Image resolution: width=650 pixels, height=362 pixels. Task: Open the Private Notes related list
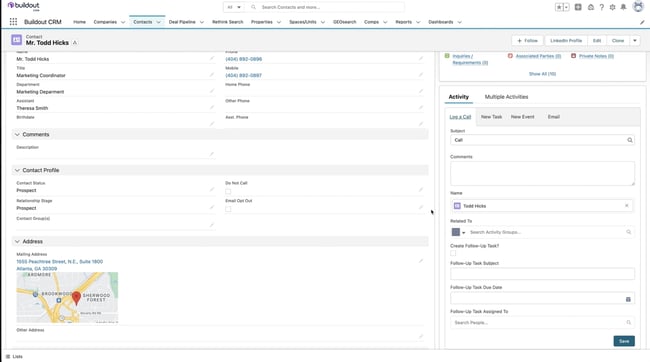pyautogui.click(x=596, y=56)
